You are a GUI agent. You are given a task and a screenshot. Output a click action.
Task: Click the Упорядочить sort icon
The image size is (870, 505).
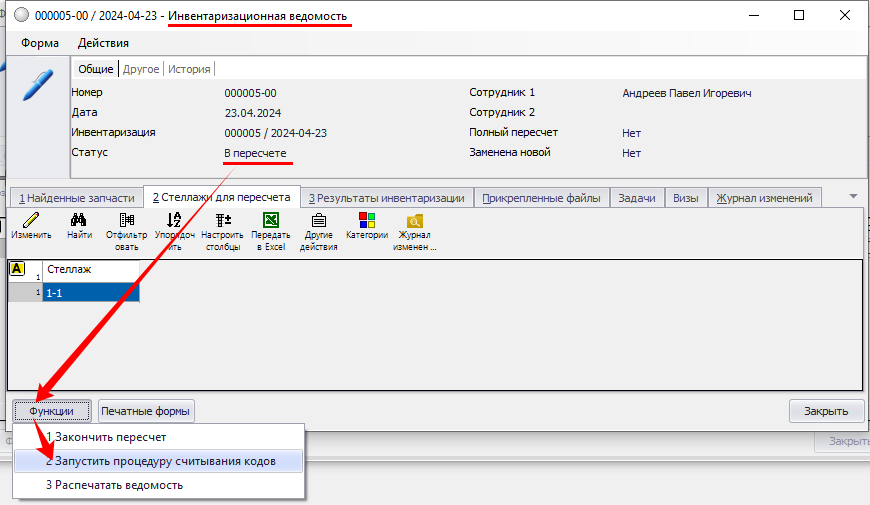(174, 222)
